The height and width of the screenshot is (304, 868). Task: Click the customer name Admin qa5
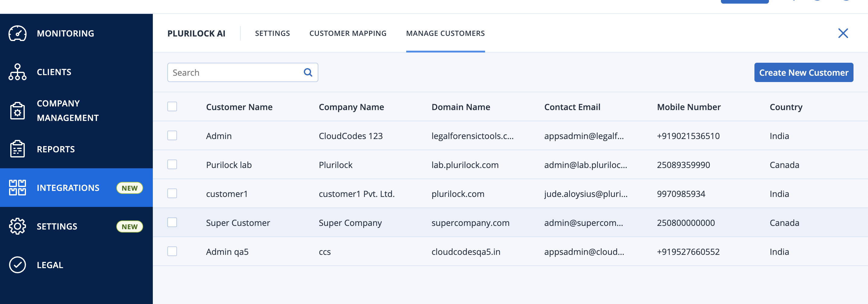tap(227, 252)
